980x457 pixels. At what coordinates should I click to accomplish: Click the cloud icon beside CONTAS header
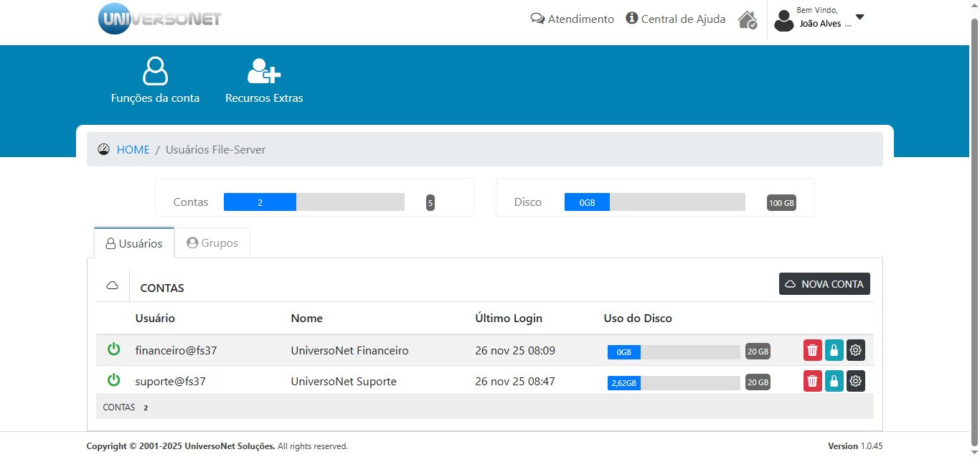coord(112,285)
